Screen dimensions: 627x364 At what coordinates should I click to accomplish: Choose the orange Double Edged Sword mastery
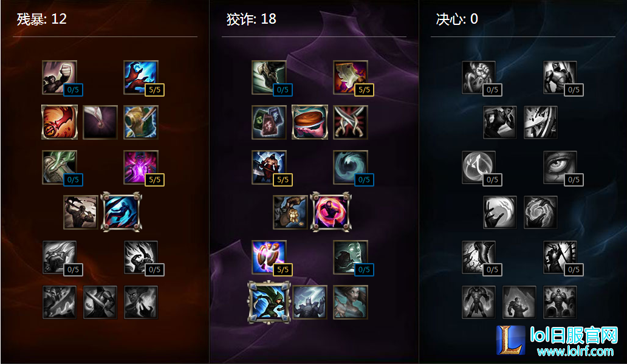[60, 122]
